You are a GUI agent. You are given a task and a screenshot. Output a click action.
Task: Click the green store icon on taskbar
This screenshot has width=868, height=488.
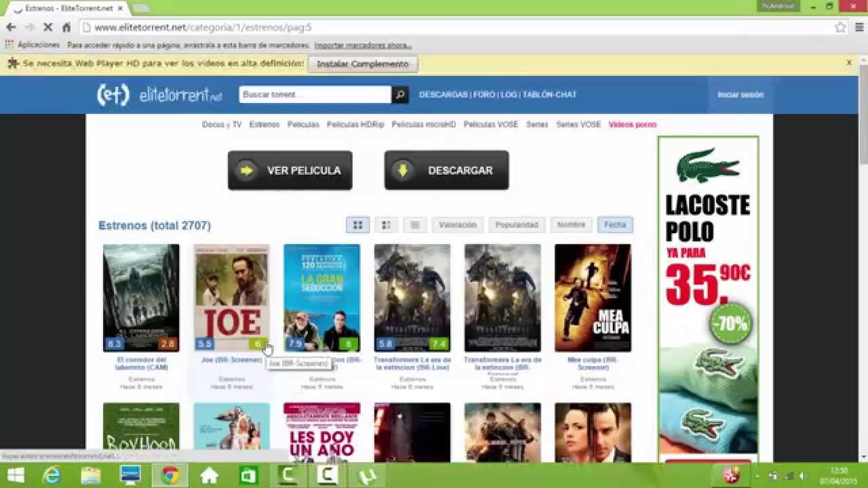pos(249,476)
